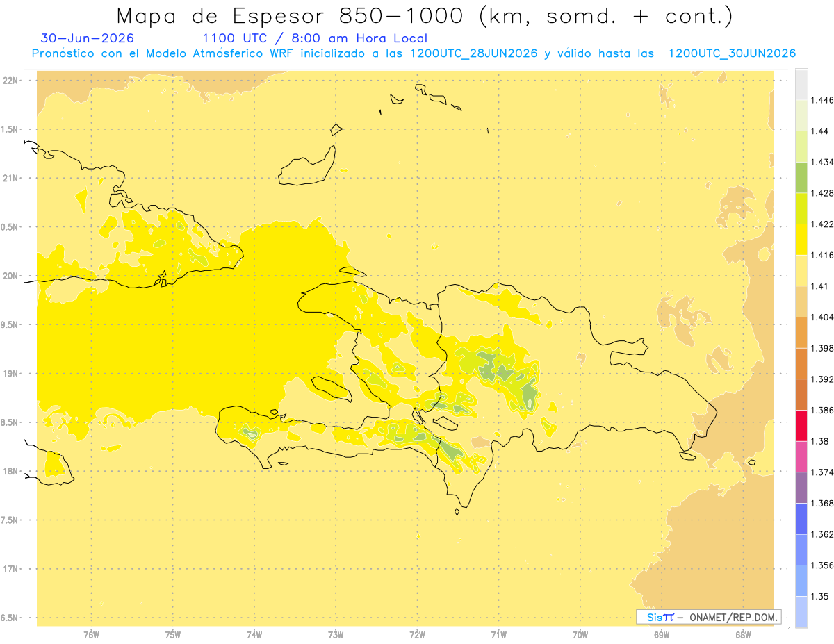Select the pink 1.374–1.38 legend band
The image size is (834, 644).
click(801, 456)
